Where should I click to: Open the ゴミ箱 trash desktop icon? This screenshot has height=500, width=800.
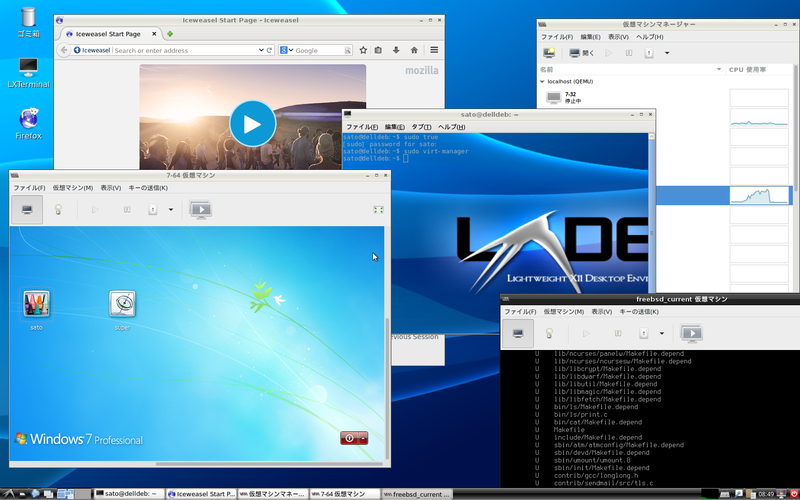pyautogui.click(x=28, y=22)
